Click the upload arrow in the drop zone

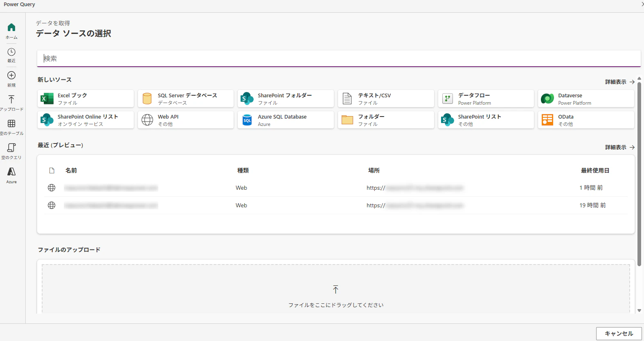pyautogui.click(x=336, y=289)
